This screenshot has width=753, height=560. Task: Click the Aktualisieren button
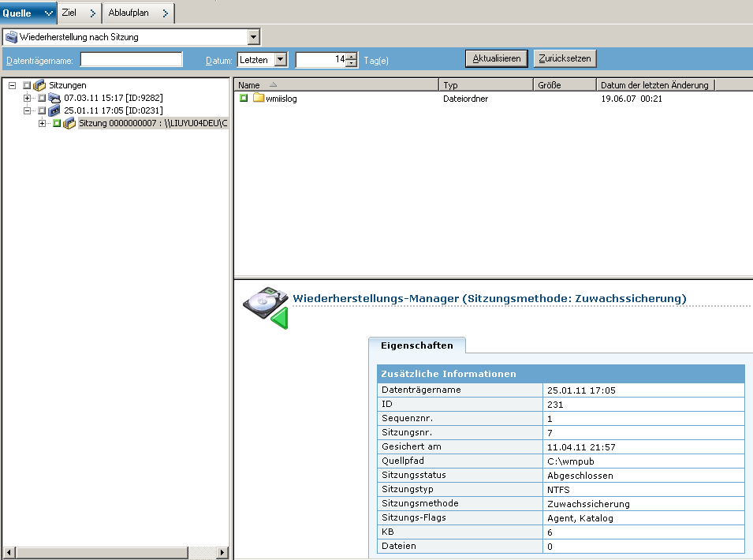(496, 59)
